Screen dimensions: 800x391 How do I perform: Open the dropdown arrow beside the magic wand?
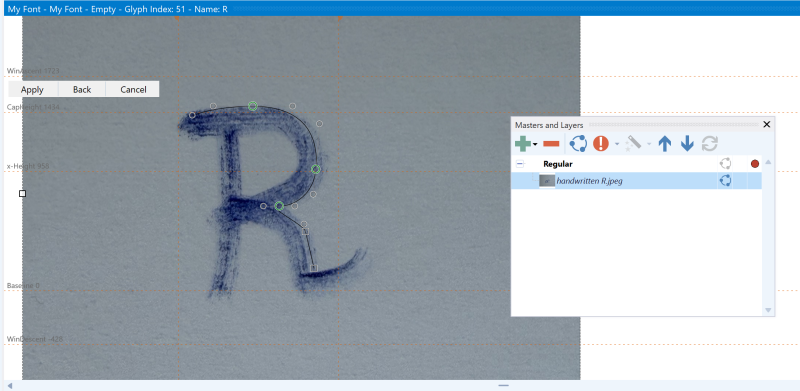coord(648,144)
